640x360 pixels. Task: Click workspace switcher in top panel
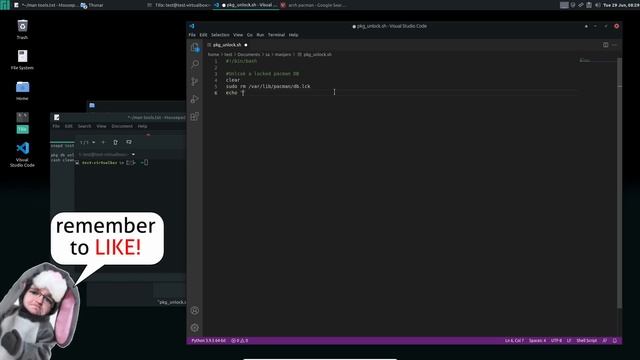(564, 5)
